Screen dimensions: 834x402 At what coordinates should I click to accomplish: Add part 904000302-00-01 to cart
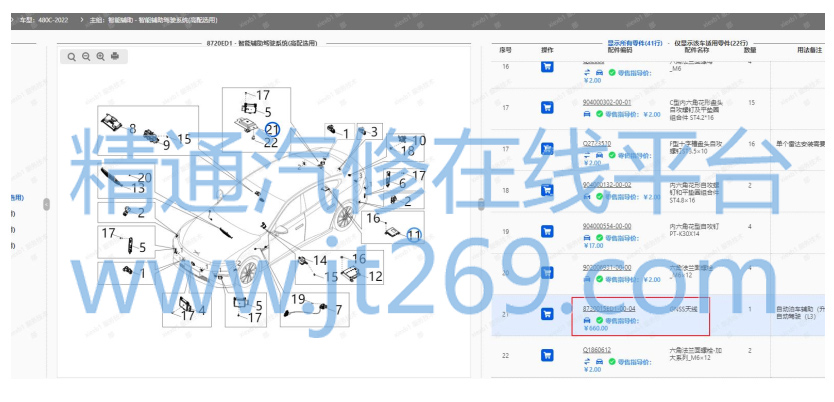(x=547, y=108)
